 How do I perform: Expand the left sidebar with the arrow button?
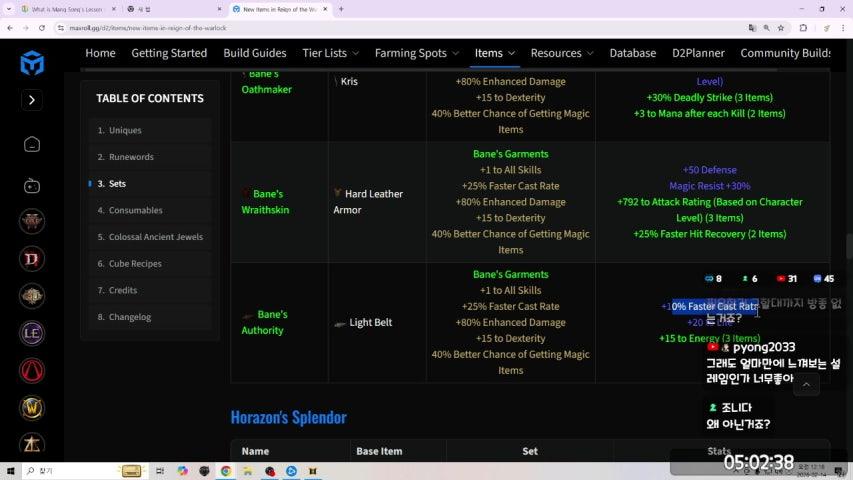point(32,100)
